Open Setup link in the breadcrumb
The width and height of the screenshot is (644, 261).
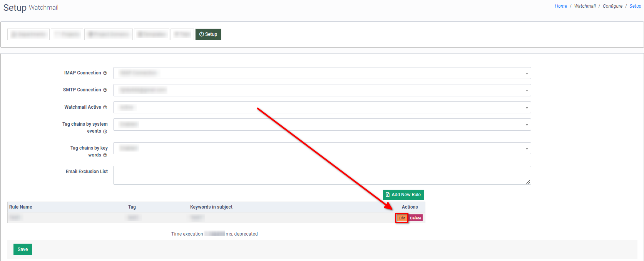tap(635, 6)
